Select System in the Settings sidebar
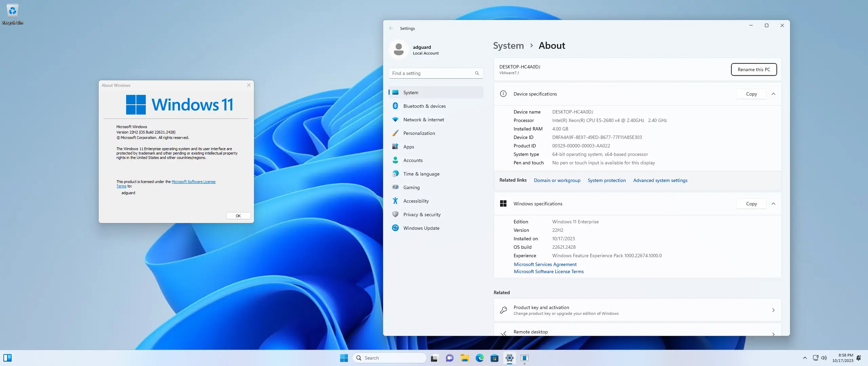The image size is (868, 366). tap(411, 92)
